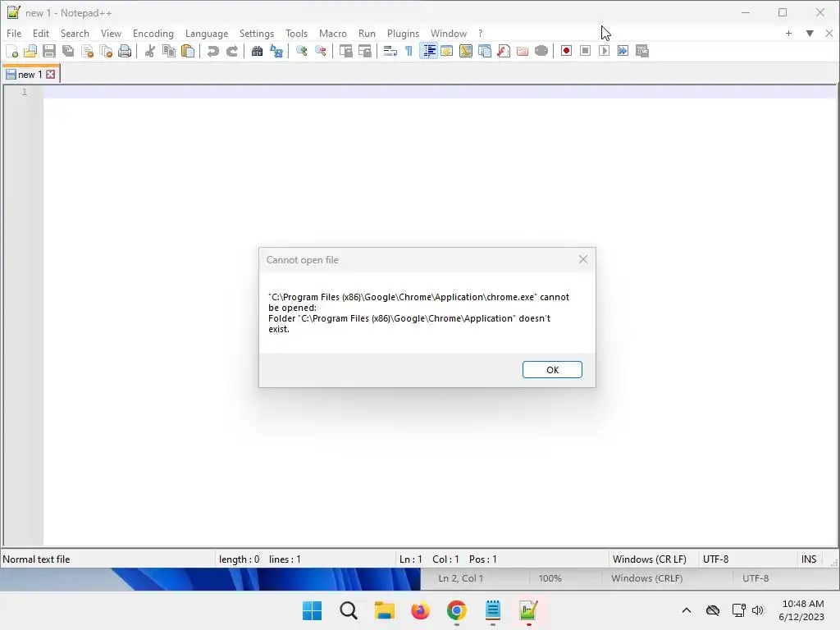This screenshot has width=840, height=630.
Task: Open the File menu
Action: tap(14, 33)
